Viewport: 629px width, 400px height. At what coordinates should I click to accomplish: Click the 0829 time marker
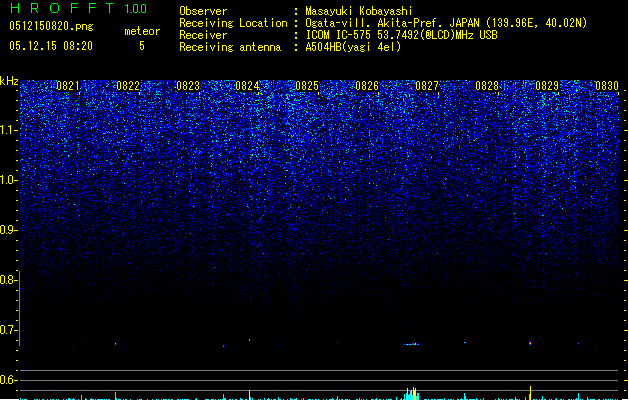(x=547, y=86)
